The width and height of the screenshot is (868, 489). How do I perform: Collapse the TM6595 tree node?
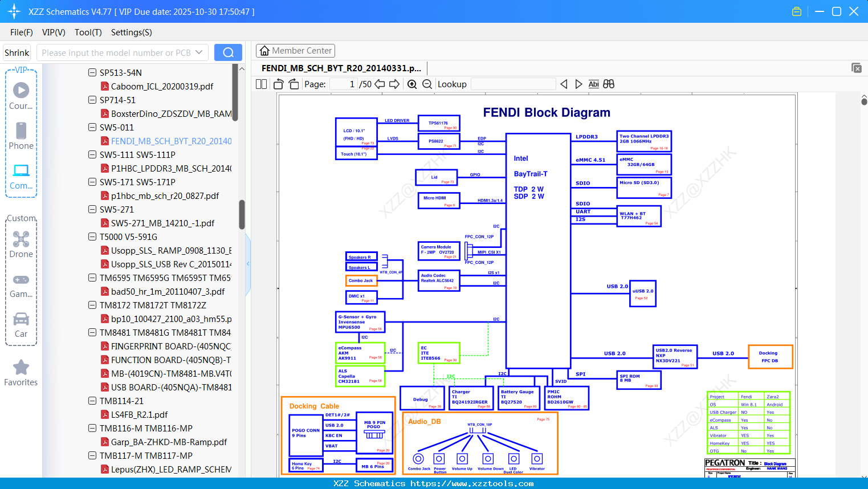pyautogui.click(x=92, y=278)
